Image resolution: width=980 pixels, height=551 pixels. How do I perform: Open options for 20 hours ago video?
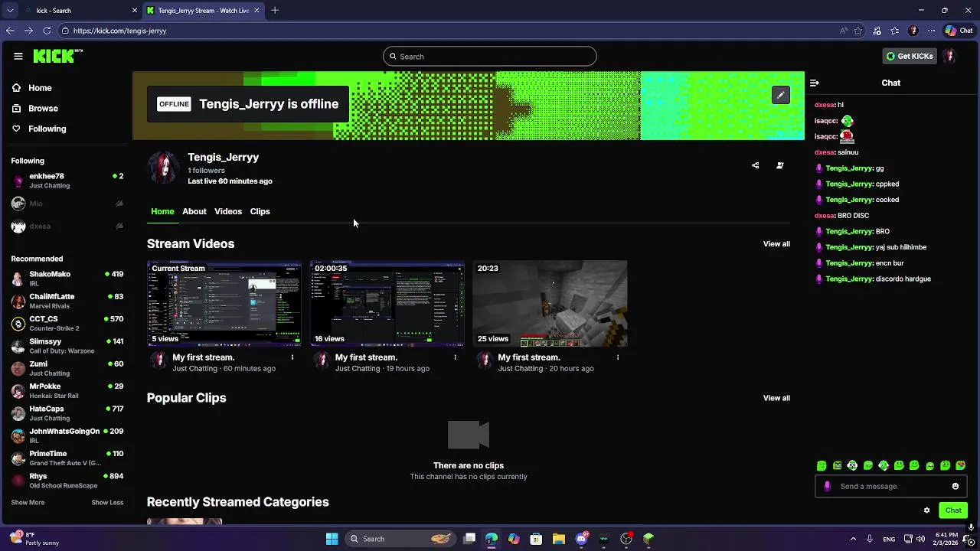[x=618, y=357]
